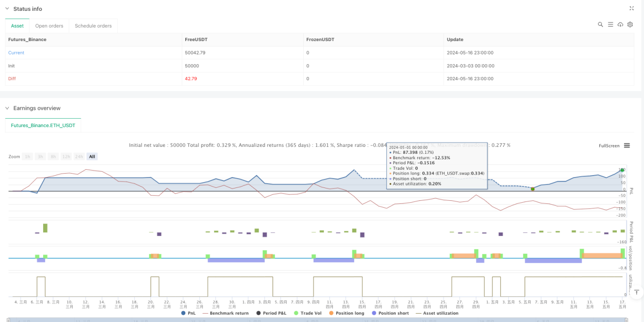
Task: Select the Futures_Binance.ETH_USDT chart tab
Action: click(43, 126)
